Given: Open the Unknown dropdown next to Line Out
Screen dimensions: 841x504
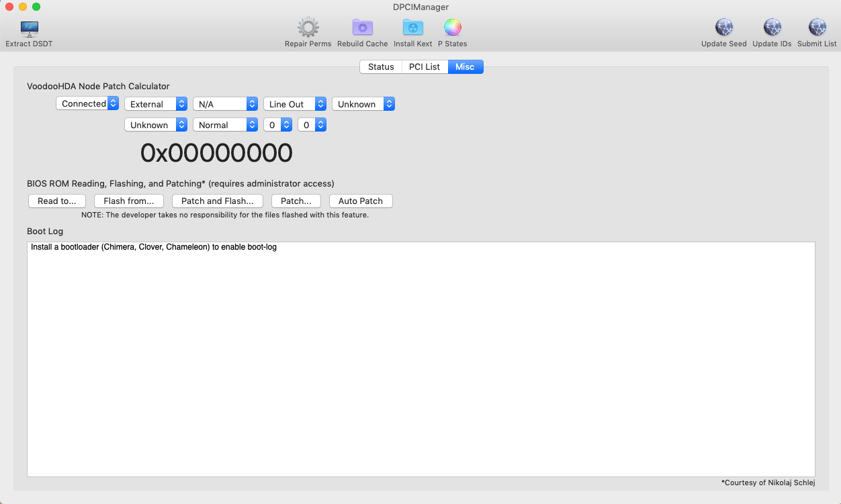Looking at the screenshot, I should pyautogui.click(x=363, y=104).
